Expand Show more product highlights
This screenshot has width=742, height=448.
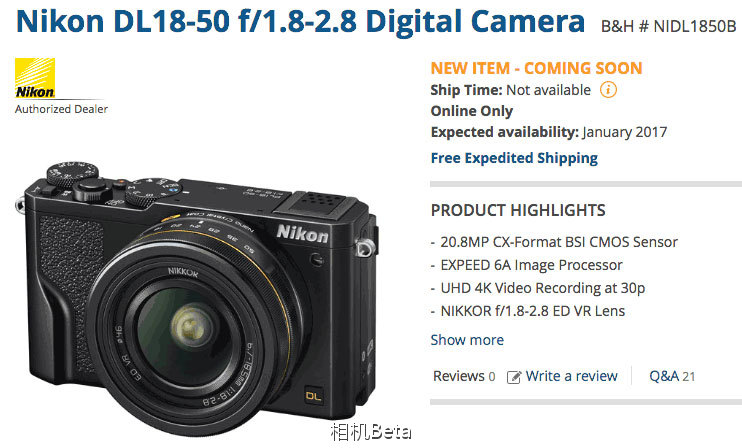pos(467,340)
